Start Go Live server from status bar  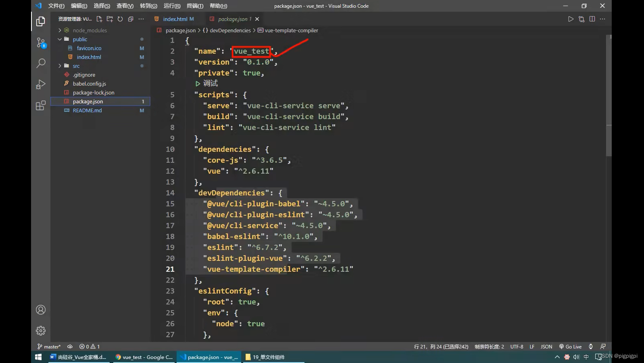pos(570,346)
